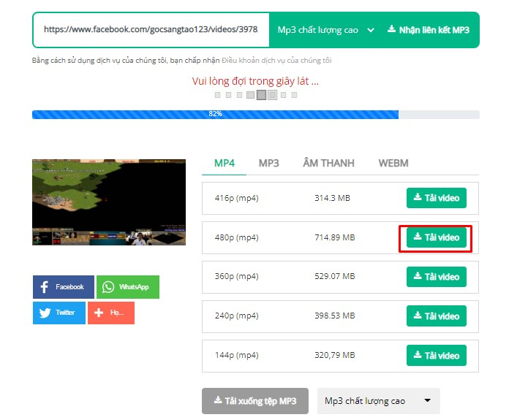Click the 480p (mp4) label
The width and height of the screenshot is (528, 420).
pos(237,237)
